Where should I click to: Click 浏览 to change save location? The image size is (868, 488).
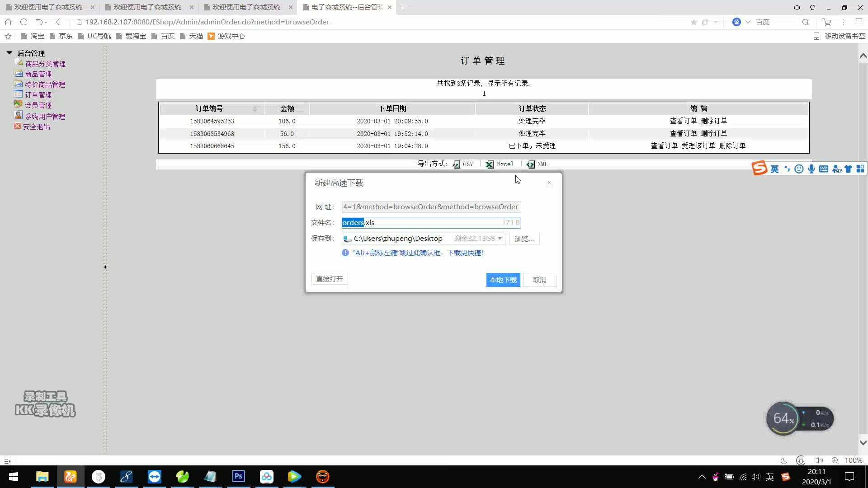524,239
